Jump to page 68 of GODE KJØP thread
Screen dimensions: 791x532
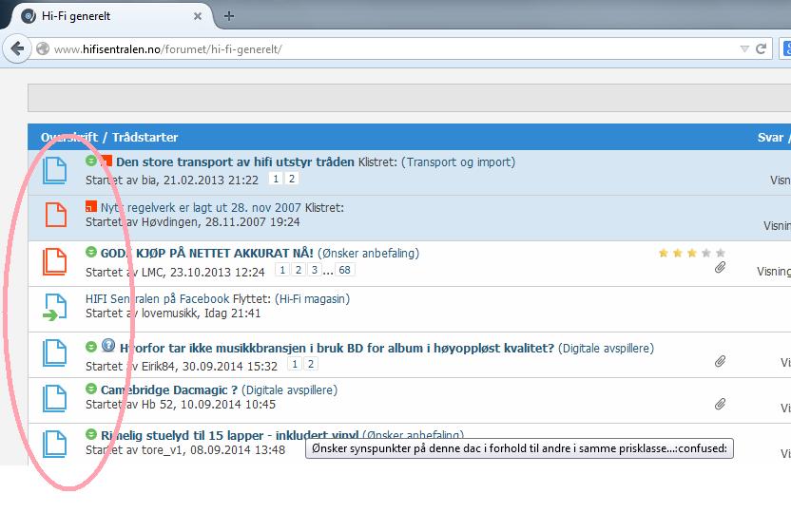(344, 270)
